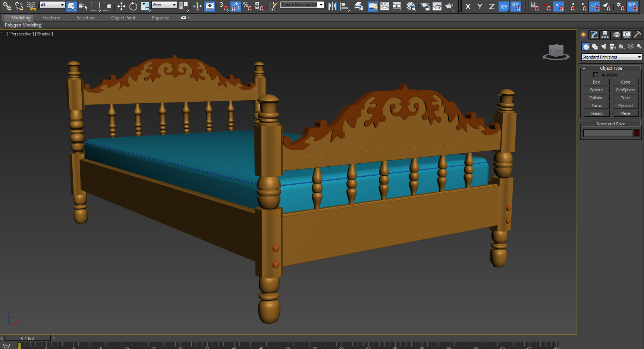
Task: Open the Motion command panel tab
Action: pos(616,35)
